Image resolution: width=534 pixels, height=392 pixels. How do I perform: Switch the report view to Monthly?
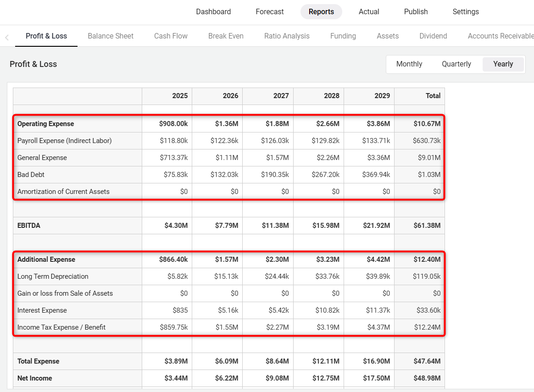tap(409, 64)
